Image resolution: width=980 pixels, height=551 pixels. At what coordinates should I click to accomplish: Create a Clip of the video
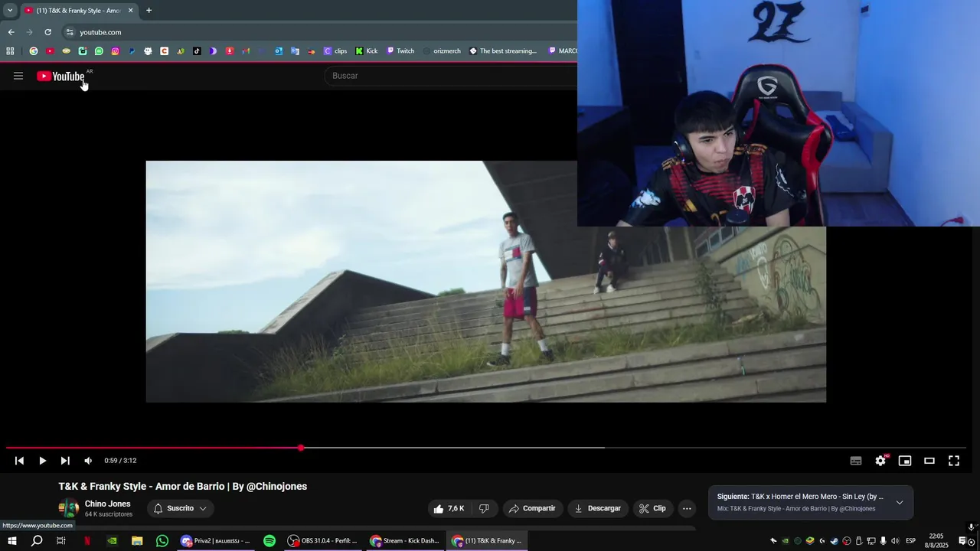[652, 508]
